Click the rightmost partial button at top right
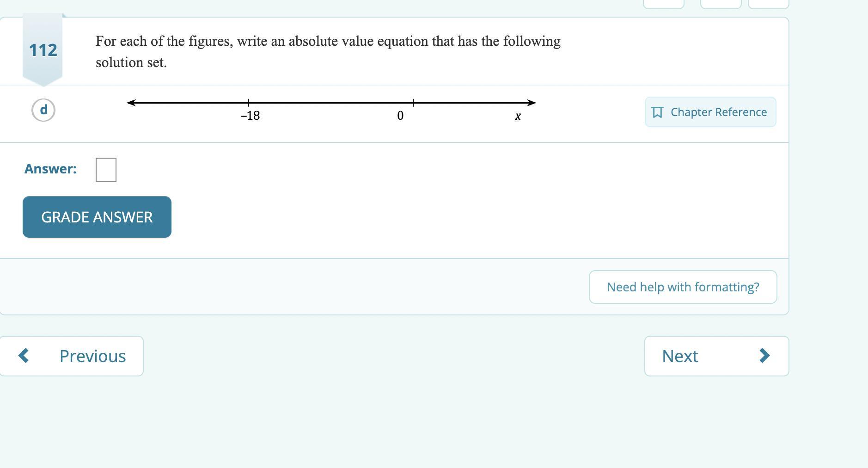This screenshot has width=868, height=468. point(768,4)
